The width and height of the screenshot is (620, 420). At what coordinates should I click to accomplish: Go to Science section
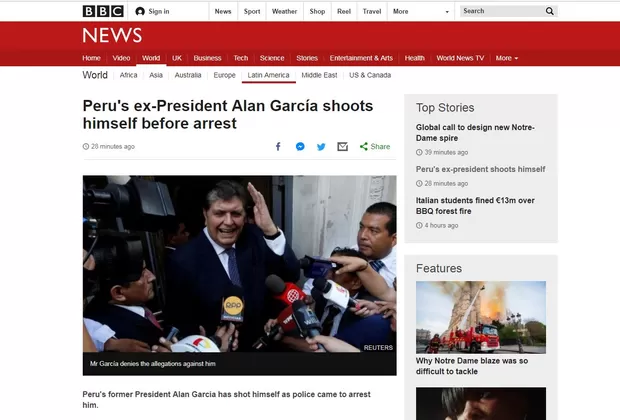click(x=272, y=58)
